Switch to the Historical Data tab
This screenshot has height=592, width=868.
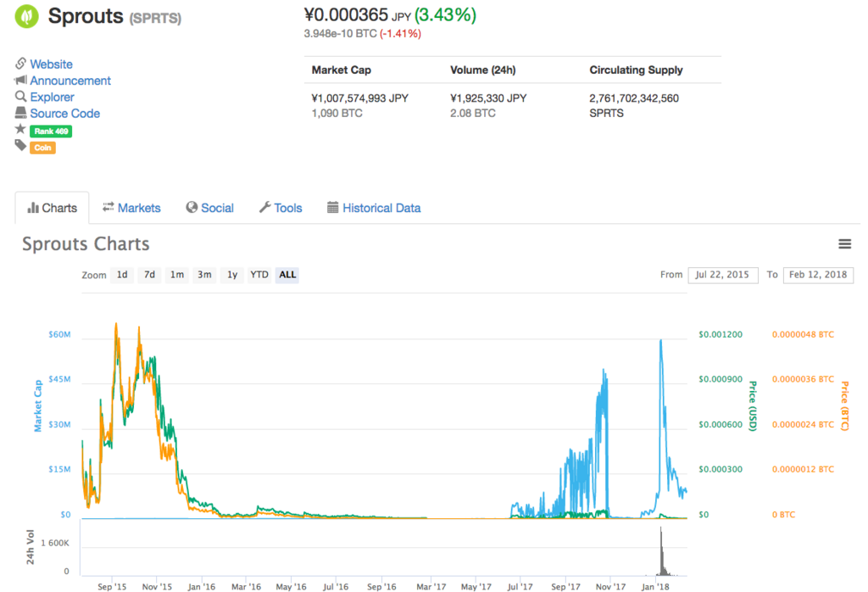pos(374,208)
